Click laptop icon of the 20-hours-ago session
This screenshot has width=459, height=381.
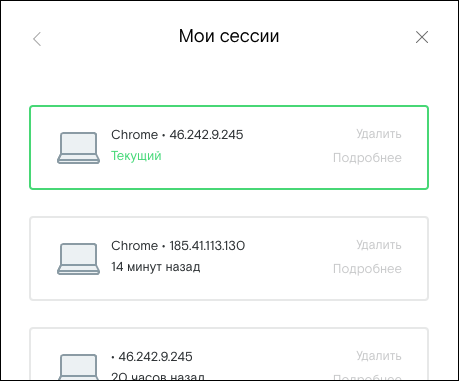78,367
